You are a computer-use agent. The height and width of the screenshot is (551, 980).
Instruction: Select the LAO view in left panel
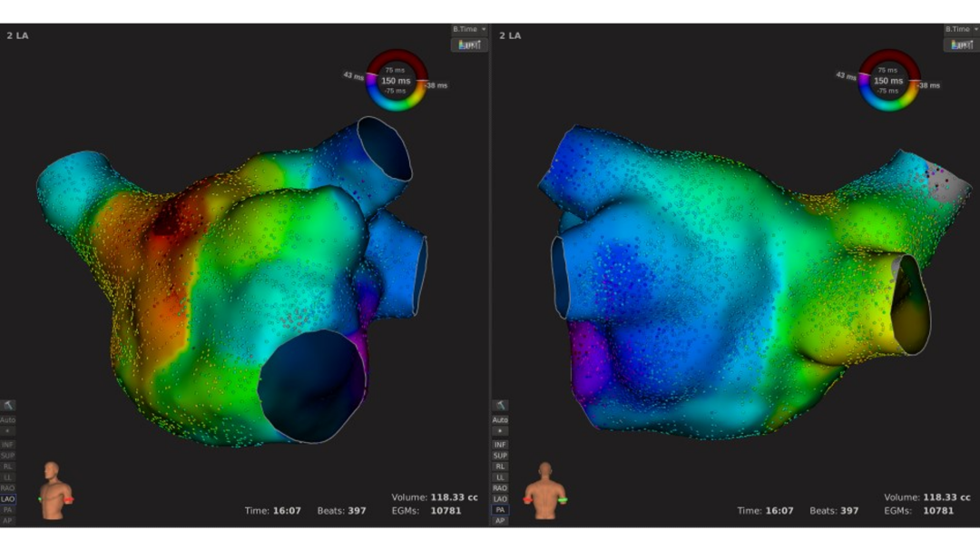point(8,499)
